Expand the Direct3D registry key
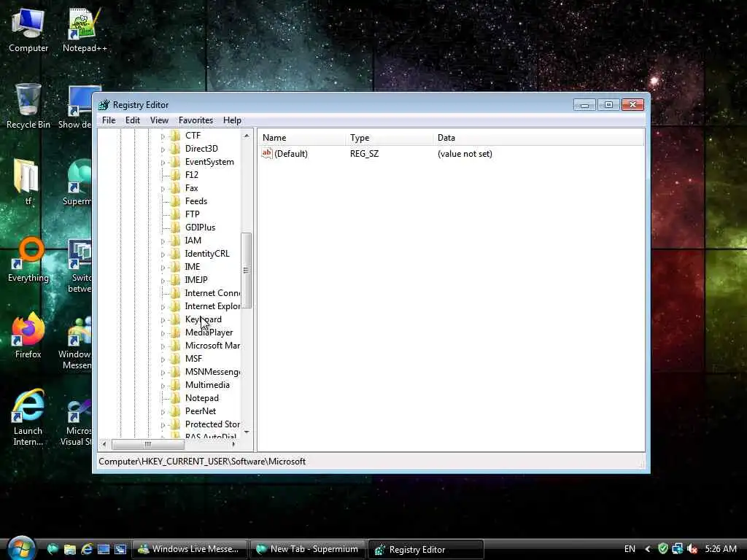 tap(163, 149)
